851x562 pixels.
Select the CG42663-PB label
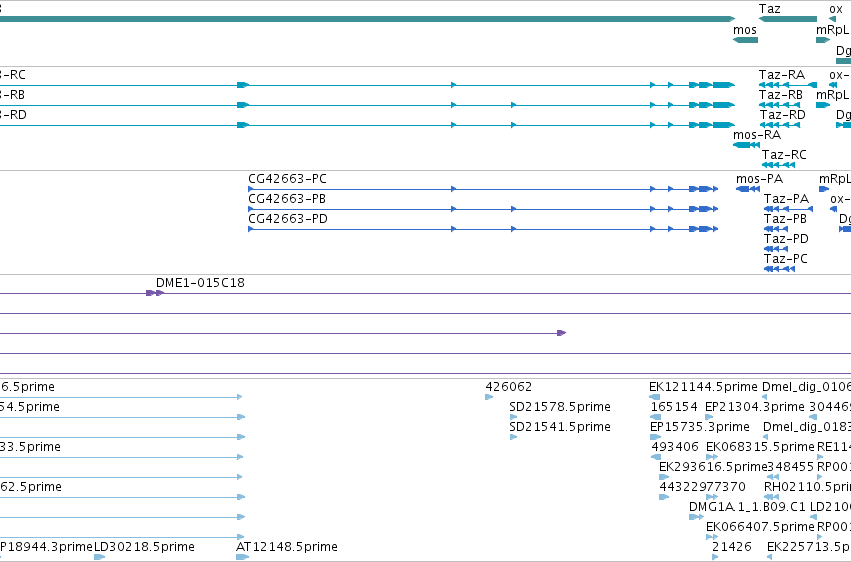[x=287, y=199]
